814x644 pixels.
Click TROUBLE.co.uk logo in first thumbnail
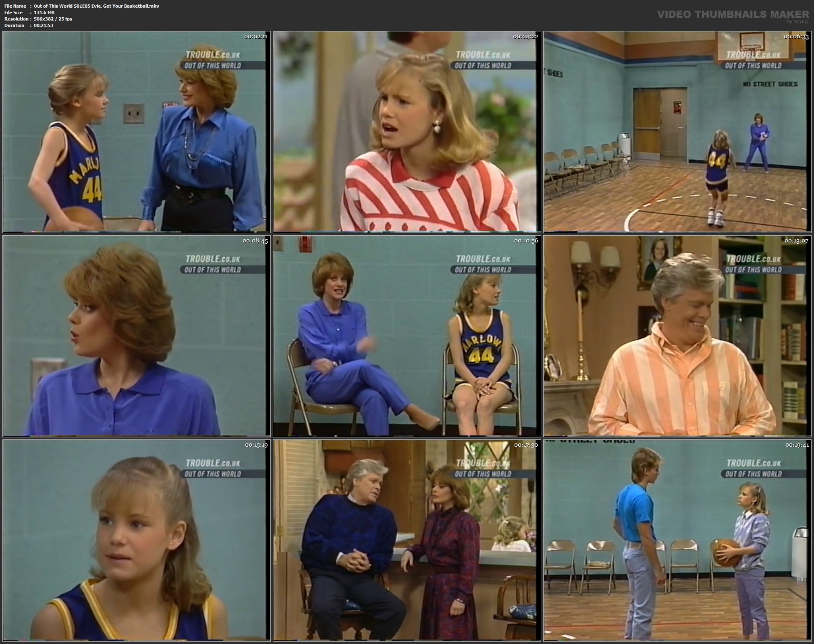pos(213,55)
